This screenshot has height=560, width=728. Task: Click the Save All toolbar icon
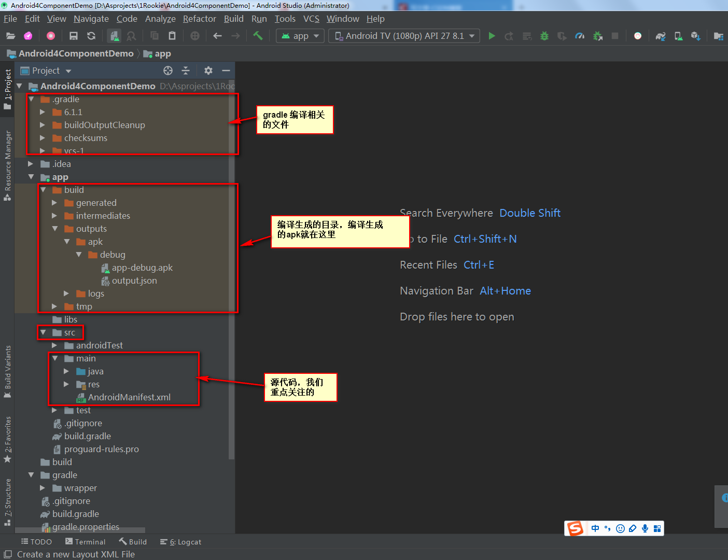tap(74, 36)
